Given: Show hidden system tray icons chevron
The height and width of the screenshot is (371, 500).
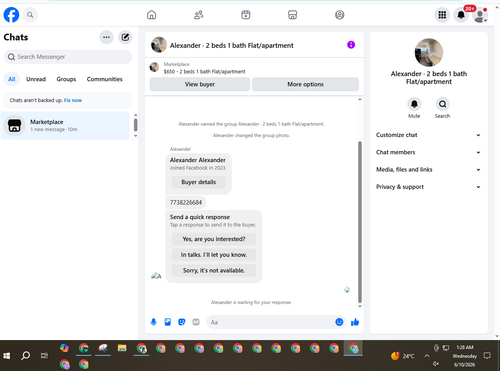Looking at the screenshot, I should 427,356.
